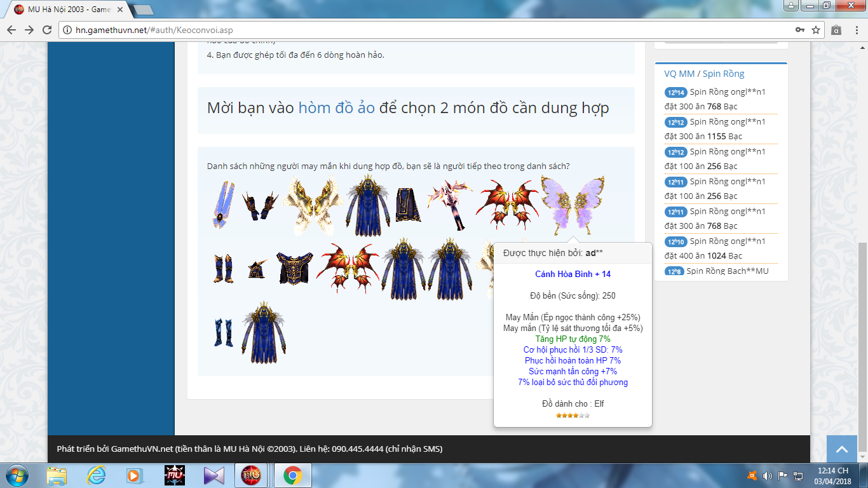Click the volume speaker tray icon
This screenshot has height=488, width=868.
point(766,475)
